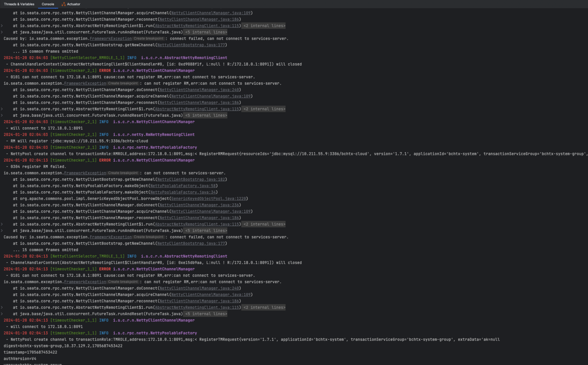Screen dimensions: 588x365
Task: Open the bottommost AbstractNettyRemotingClient.java:115 link
Action: pos(197,308)
